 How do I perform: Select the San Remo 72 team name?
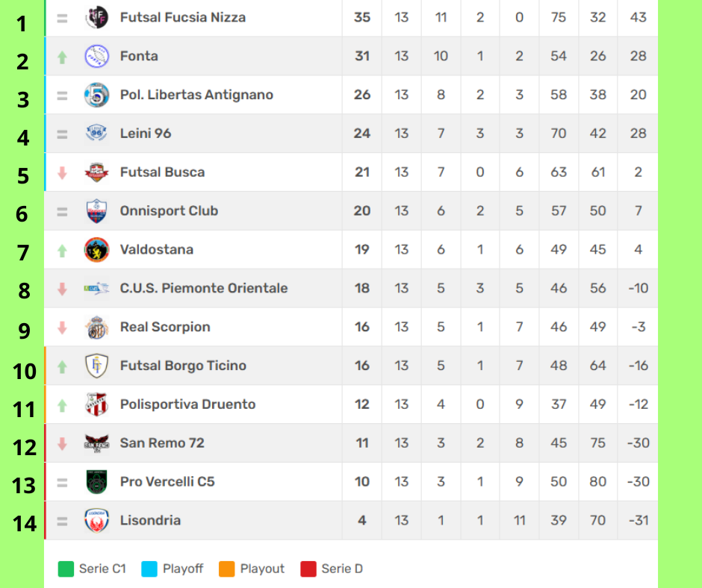[162, 443]
